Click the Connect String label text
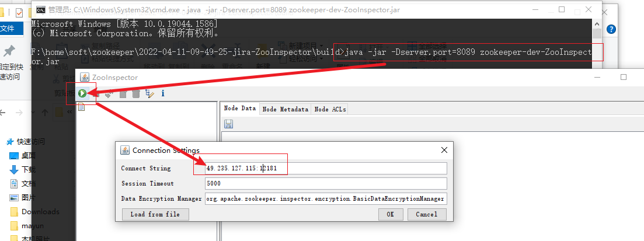The width and height of the screenshot is (644, 241). coord(146,168)
